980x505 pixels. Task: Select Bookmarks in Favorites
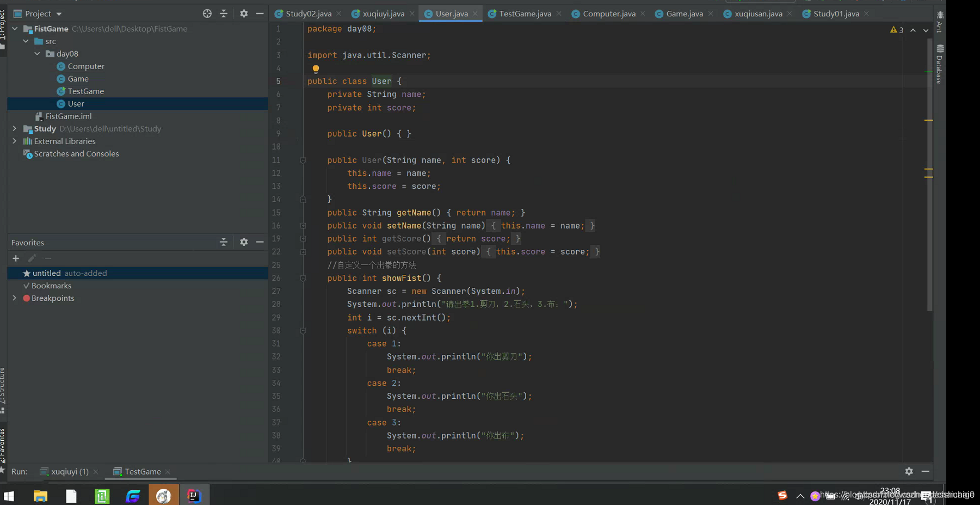pos(51,286)
